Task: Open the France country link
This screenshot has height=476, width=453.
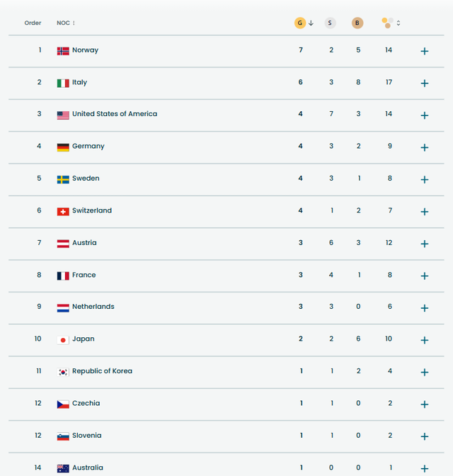Action: click(x=84, y=275)
